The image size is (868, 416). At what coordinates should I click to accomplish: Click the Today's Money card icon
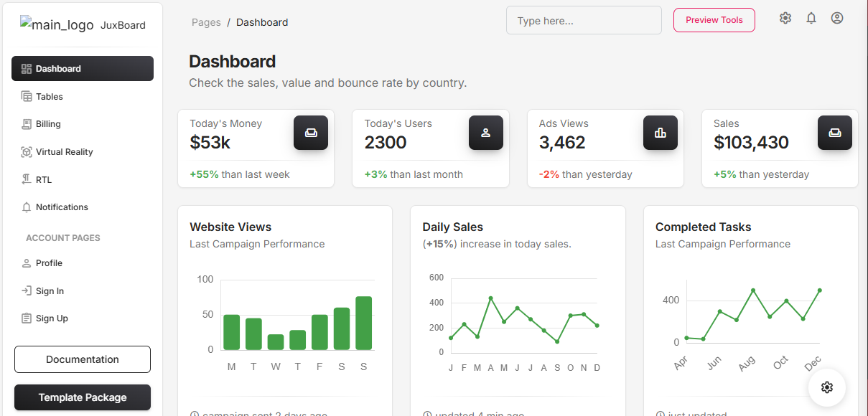click(311, 133)
